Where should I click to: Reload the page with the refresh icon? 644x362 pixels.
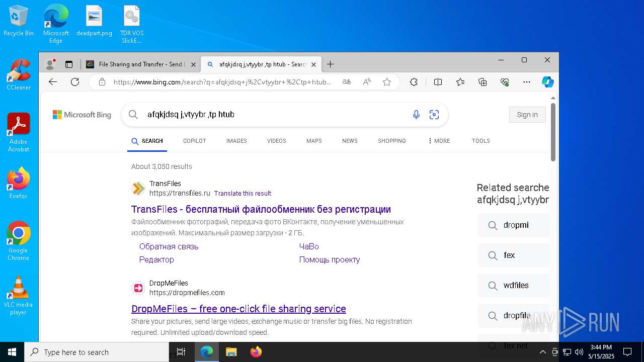pos(75,82)
